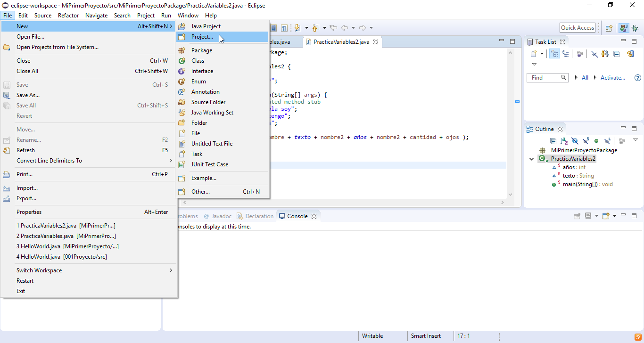
Task: Click the Find field in Task List
Action: coord(545,77)
